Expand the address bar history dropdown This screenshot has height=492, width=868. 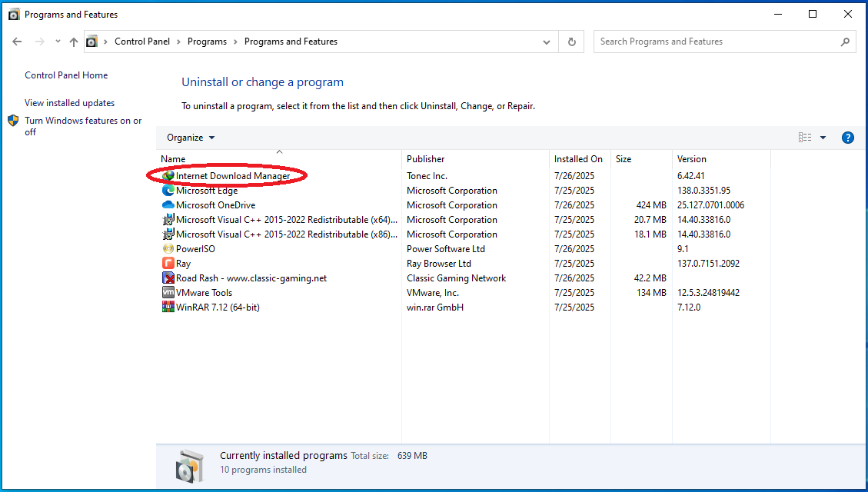pos(547,42)
